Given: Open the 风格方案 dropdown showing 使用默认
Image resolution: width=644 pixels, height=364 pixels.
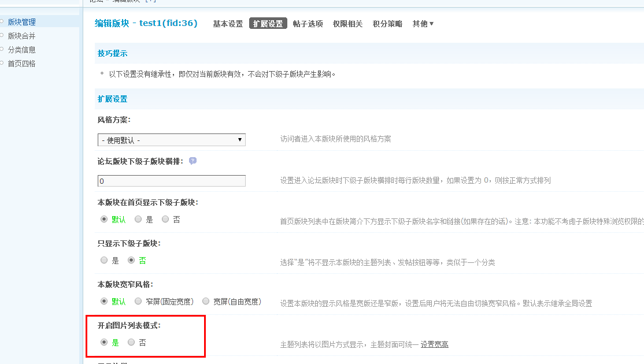Looking at the screenshot, I should click(172, 140).
